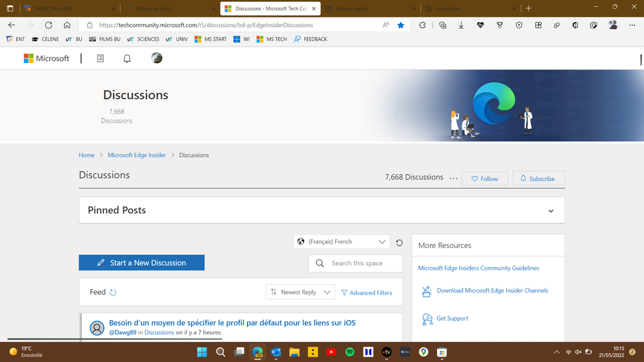Open the (Français) French language dropdown

point(342,242)
